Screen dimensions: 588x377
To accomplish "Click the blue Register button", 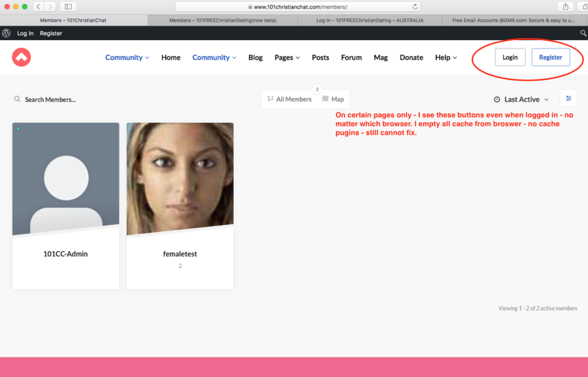I will point(551,57).
